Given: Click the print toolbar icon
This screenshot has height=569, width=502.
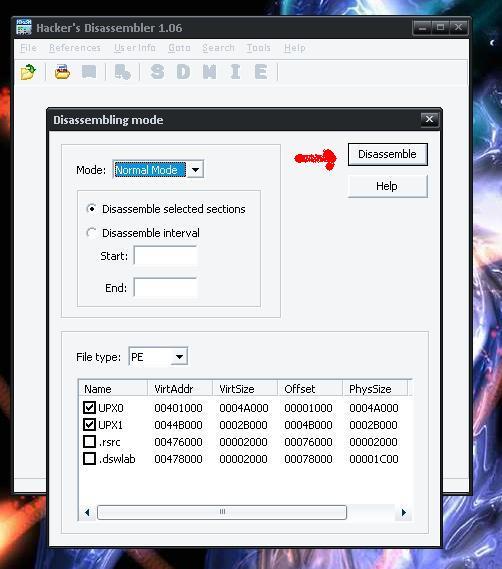Looking at the screenshot, I should [x=62, y=72].
